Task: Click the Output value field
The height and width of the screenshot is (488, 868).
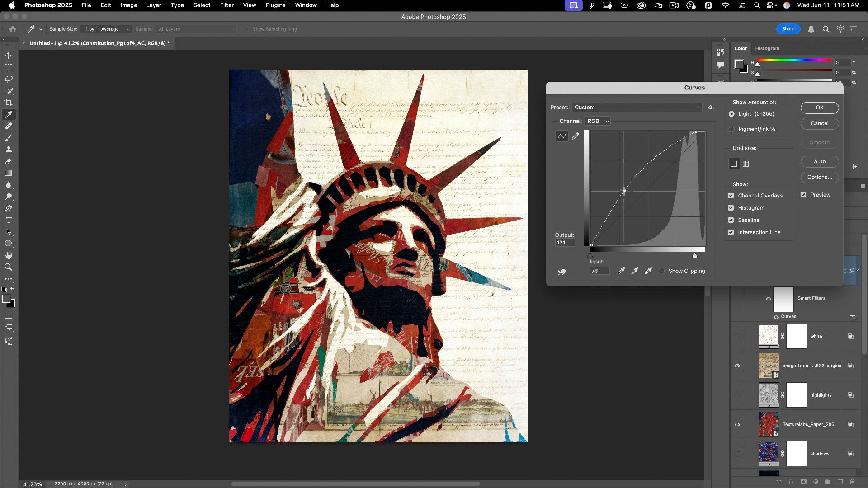Action: click(x=565, y=243)
